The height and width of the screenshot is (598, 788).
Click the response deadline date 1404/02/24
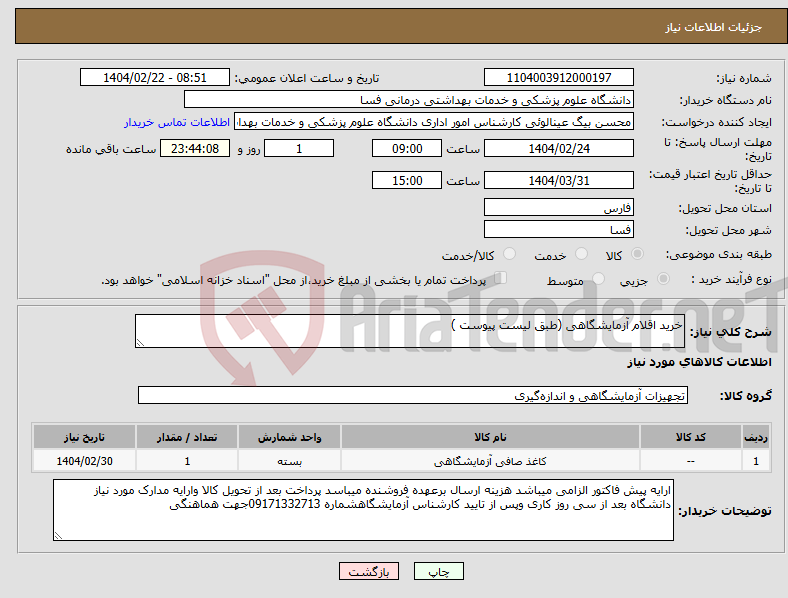[559, 148]
